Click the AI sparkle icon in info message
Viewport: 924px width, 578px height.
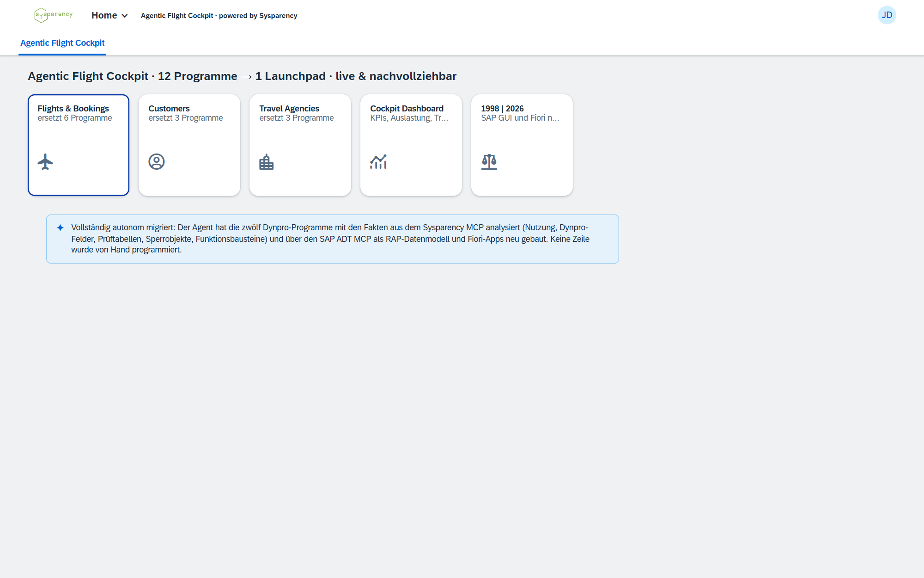tap(60, 228)
